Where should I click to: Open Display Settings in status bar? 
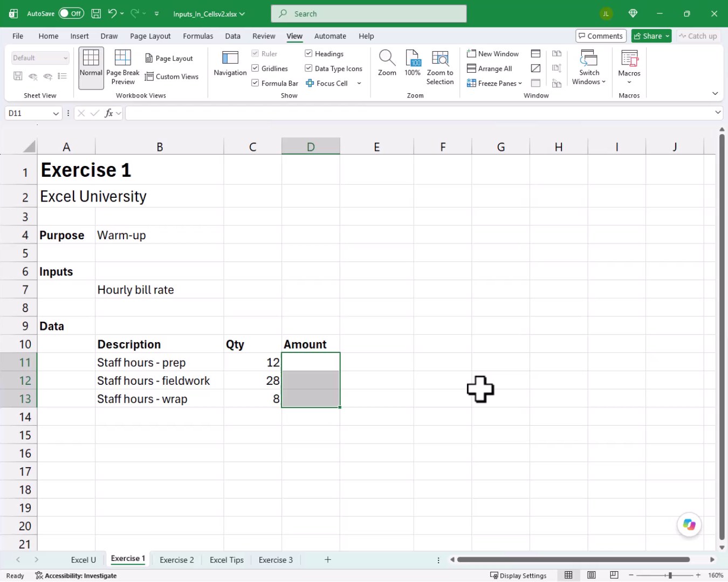click(x=518, y=576)
